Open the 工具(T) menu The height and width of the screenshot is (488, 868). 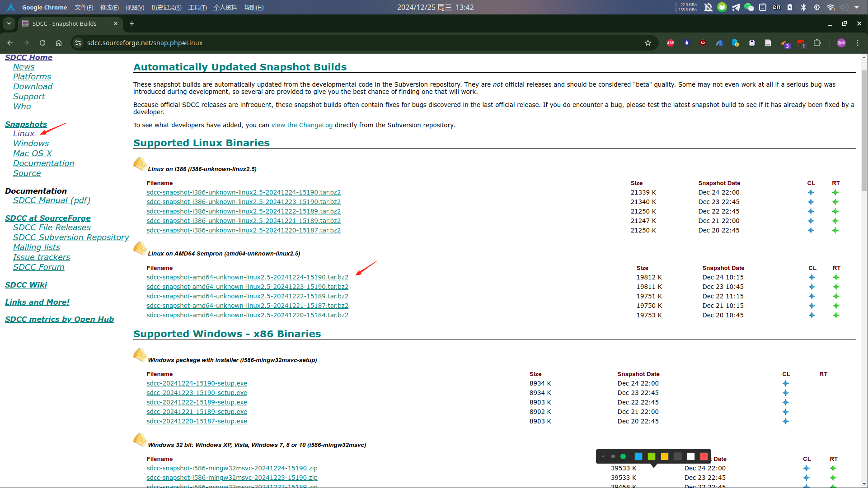[x=197, y=7]
